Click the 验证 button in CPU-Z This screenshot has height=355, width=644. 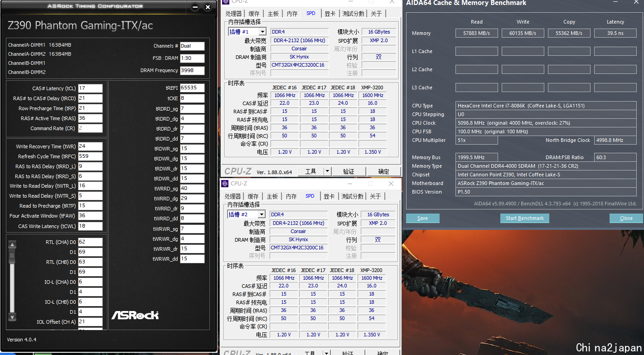pos(349,171)
